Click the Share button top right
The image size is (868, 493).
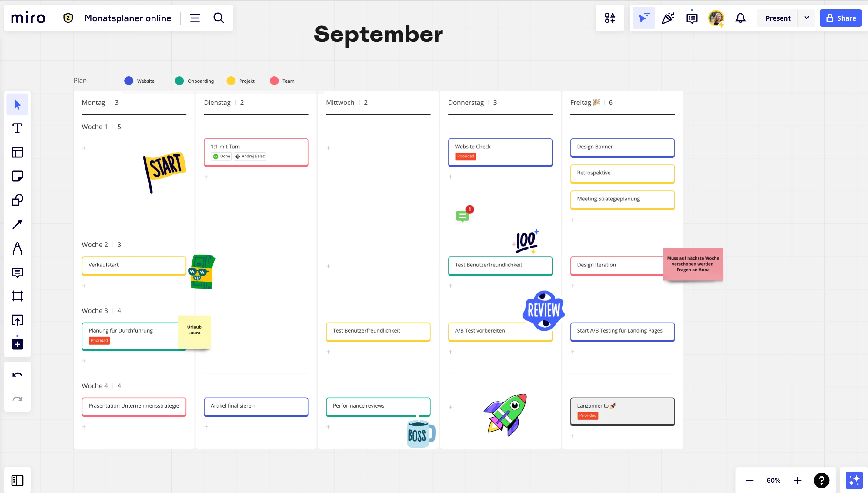(842, 18)
